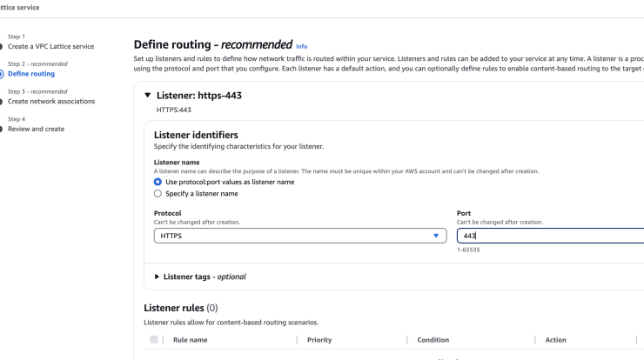Screen dimensions: 644x360
Task: Collapse the Listener: https-443 section triangle
Action: pos(147,96)
